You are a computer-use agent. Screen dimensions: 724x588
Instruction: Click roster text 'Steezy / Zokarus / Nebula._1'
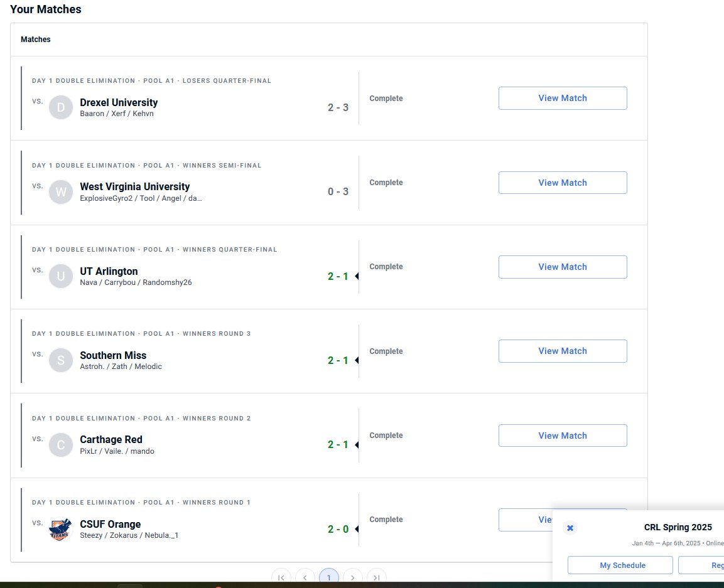[129, 535]
